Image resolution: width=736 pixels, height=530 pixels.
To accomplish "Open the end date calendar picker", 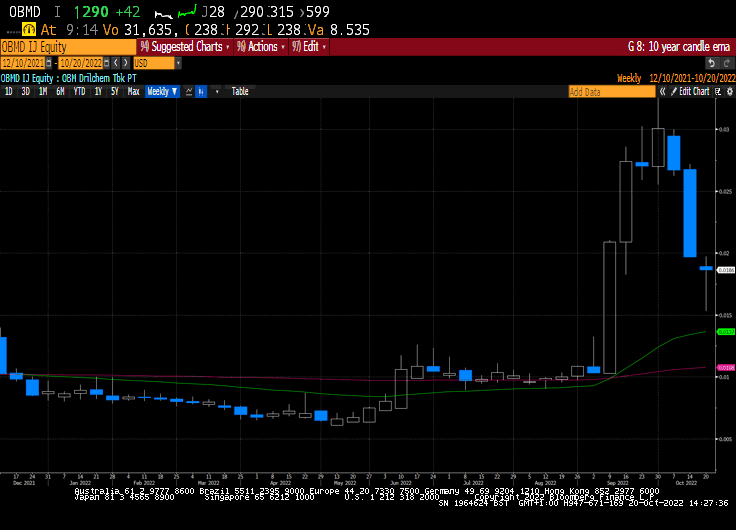I will point(107,63).
